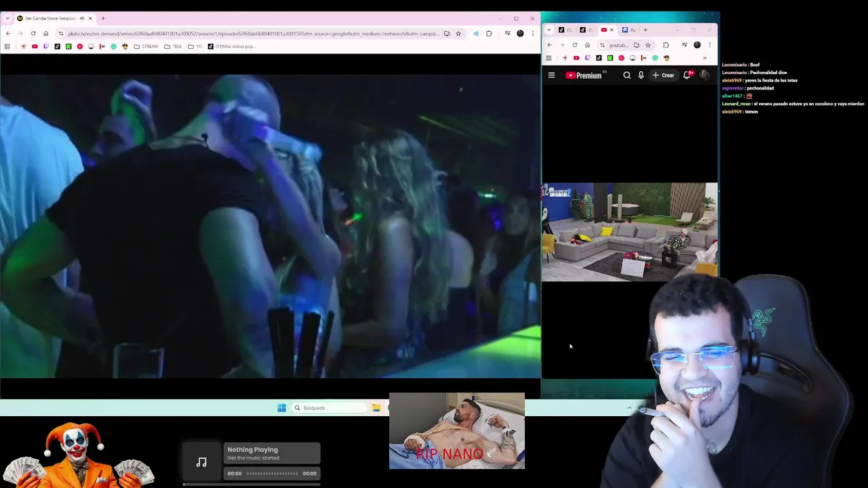Reload the YouTube page
This screenshot has height=488, width=868.
click(x=574, y=45)
